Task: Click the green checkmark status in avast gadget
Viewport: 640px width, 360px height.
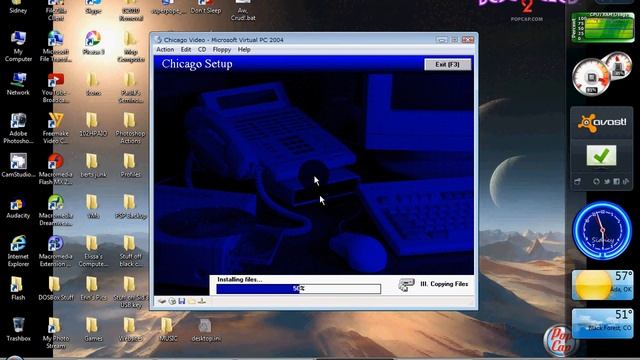Action: [x=601, y=156]
